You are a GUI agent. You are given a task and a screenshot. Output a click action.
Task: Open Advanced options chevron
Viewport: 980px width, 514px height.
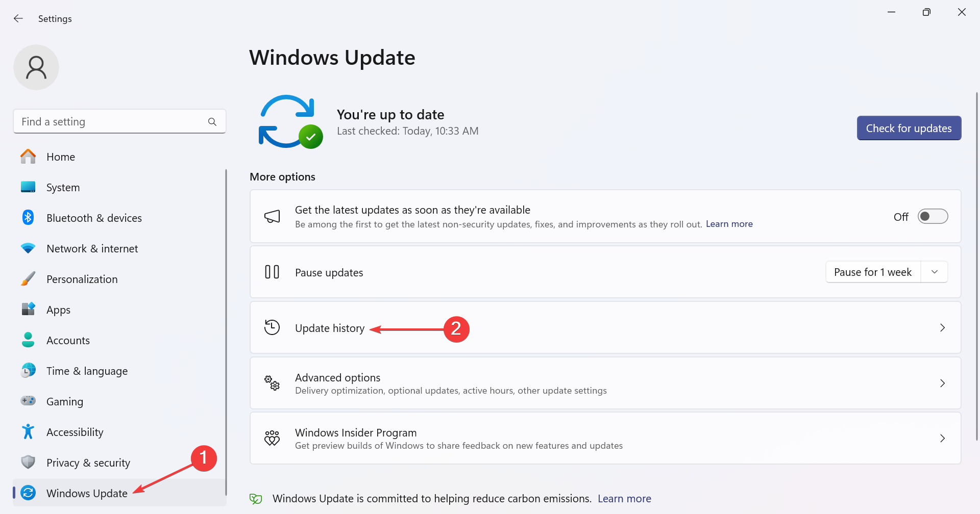tap(942, 383)
